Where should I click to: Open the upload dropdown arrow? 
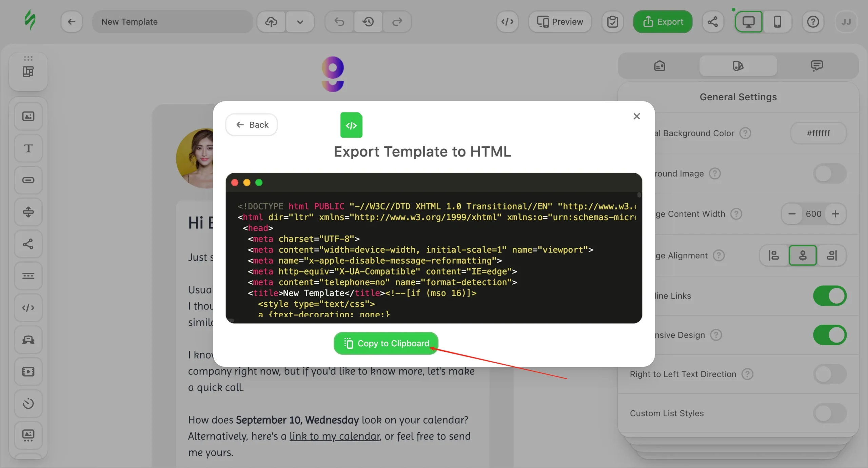[x=300, y=22]
